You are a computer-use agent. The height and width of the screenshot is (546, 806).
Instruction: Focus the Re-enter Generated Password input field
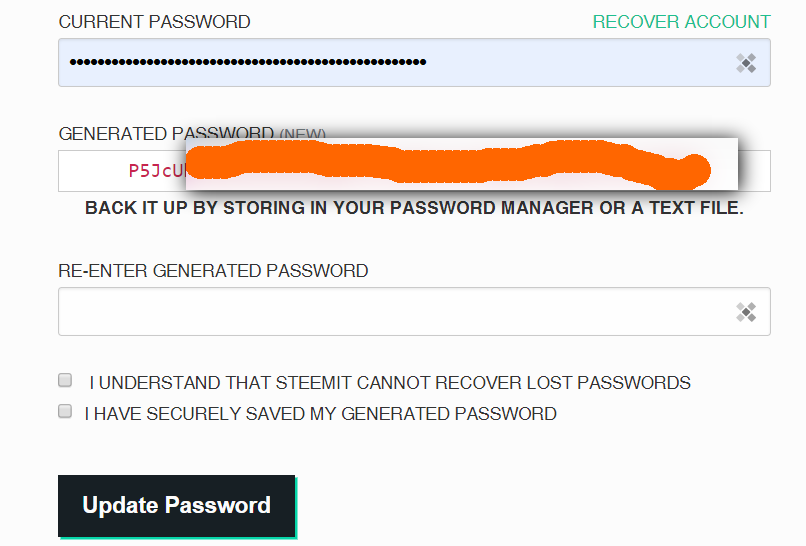click(x=414, y=312)
